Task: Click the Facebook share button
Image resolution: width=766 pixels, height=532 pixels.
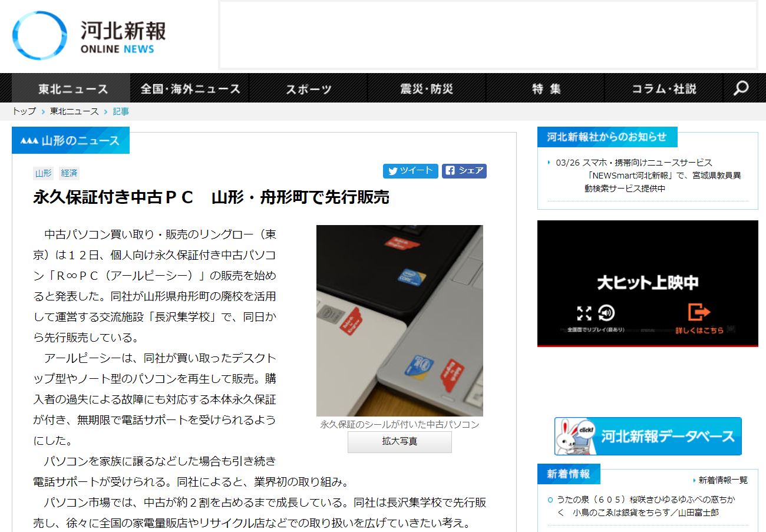Action: point(464,171)
